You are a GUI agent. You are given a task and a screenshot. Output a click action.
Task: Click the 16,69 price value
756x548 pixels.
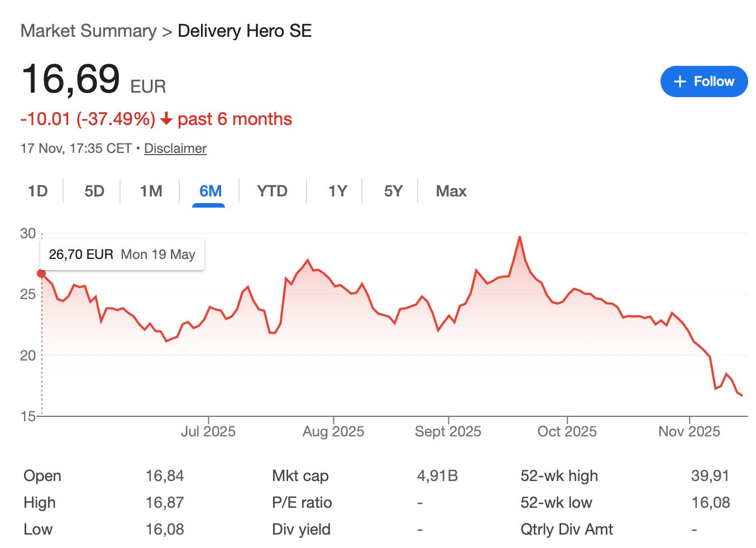coord(71,79)
